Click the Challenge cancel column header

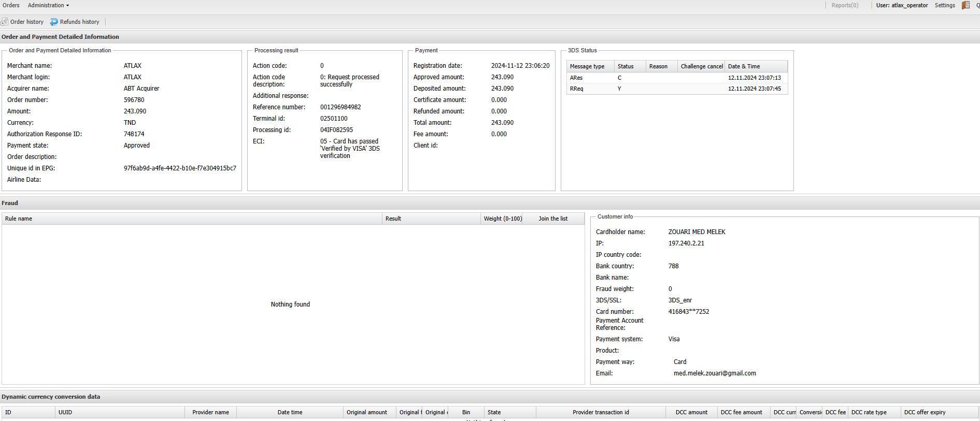pyautogui.click(x=701, y=66)
